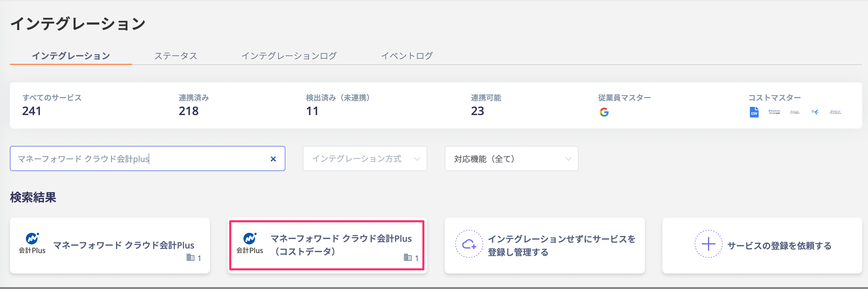Click the small logo between クラウド経費 and bird logo
This screenshot has height=289, width=868.
pos(794,112)
